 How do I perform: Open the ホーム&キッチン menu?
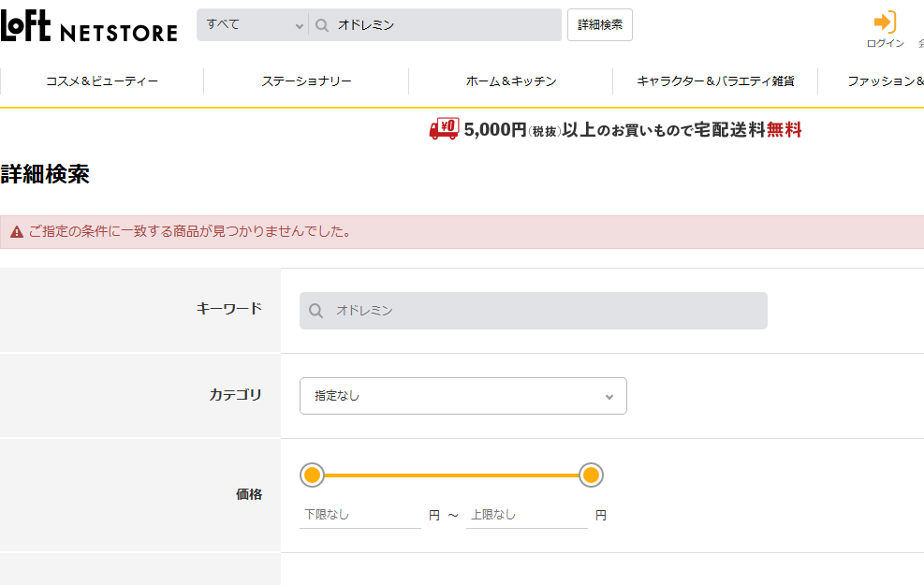click(x=511, y=81)
